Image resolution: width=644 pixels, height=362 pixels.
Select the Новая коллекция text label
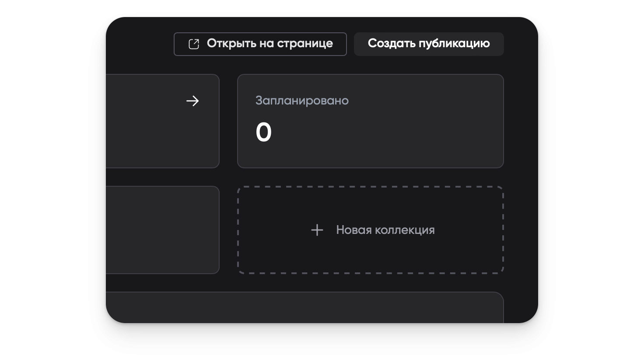[x=385, y=230]
